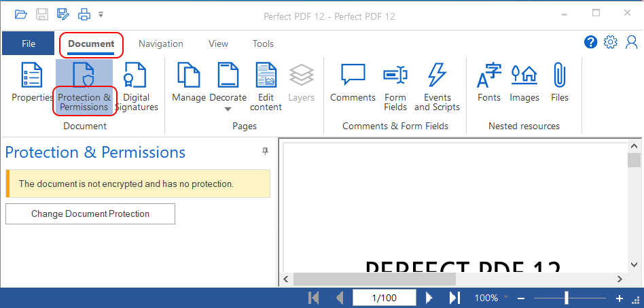Open the attached Files resources
Screen dimensions: 644x308
coord(559,82)
